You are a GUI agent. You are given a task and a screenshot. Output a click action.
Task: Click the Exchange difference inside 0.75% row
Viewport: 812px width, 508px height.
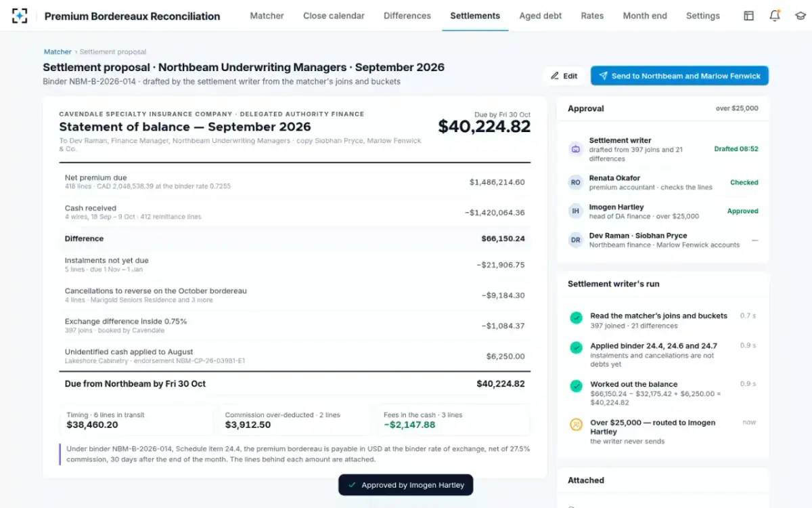point(295,325)
